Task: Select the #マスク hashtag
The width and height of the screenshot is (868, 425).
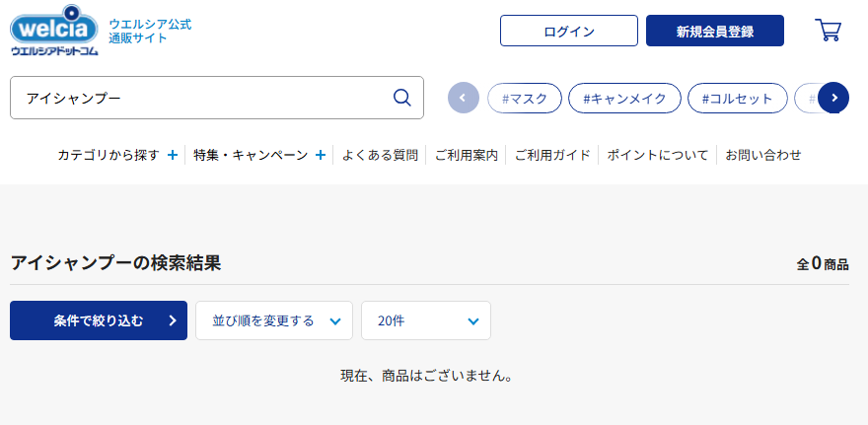Action: click(525, 98)
